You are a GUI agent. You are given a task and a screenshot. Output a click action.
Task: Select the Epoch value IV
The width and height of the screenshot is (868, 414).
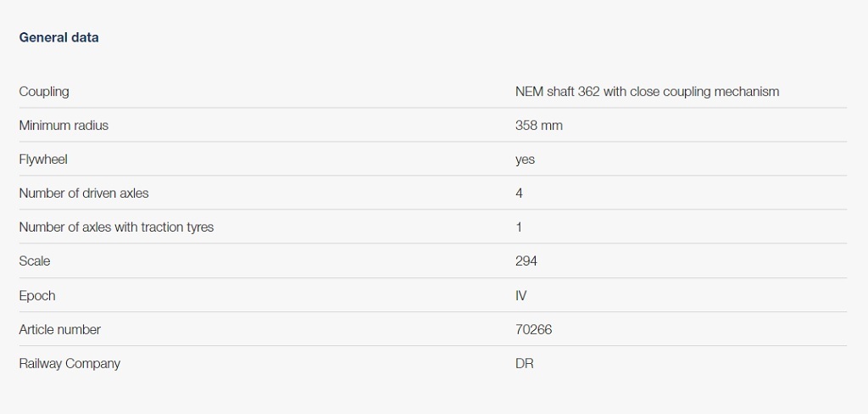tap(520, 295)
